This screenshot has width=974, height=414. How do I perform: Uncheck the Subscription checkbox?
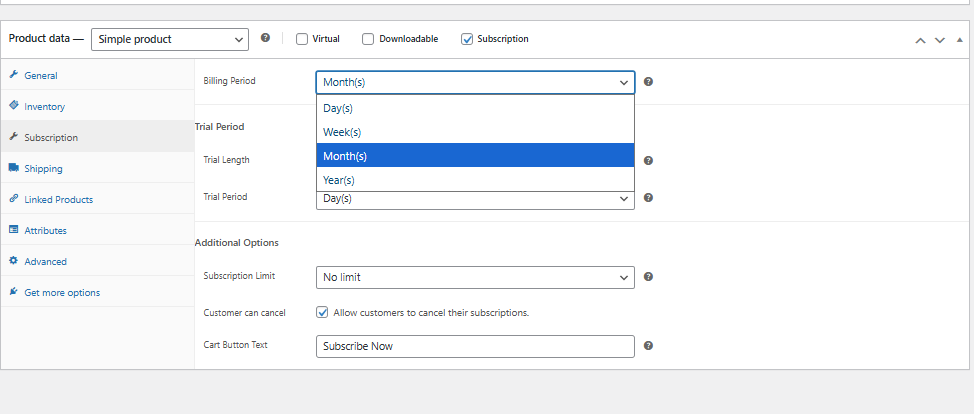point(467,39)
